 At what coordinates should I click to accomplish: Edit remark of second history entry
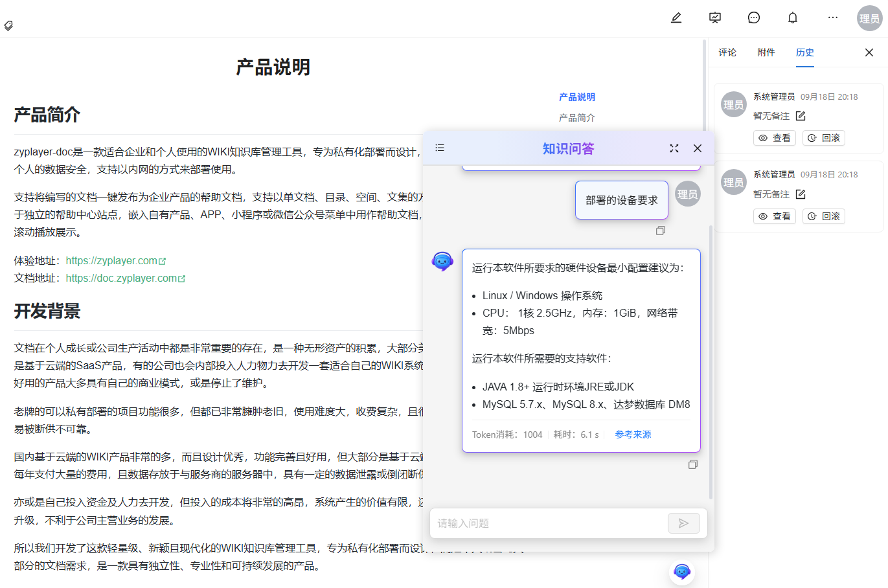click(801, 194)
